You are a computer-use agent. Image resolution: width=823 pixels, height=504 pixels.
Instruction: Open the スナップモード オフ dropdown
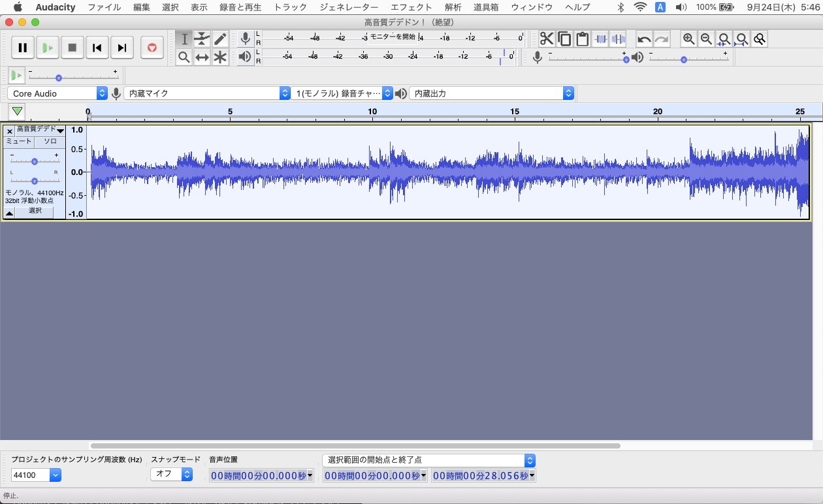[x=172, y=475]
